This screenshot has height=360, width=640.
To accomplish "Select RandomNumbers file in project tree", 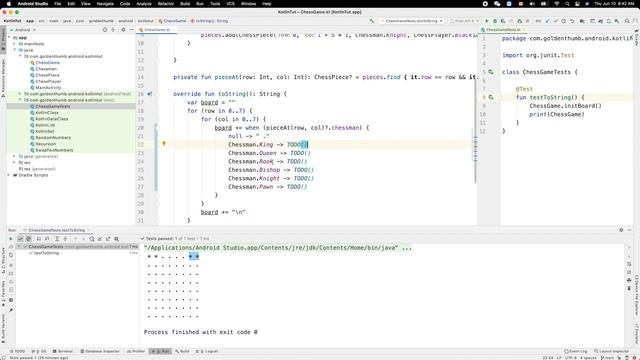I will 53,138.
